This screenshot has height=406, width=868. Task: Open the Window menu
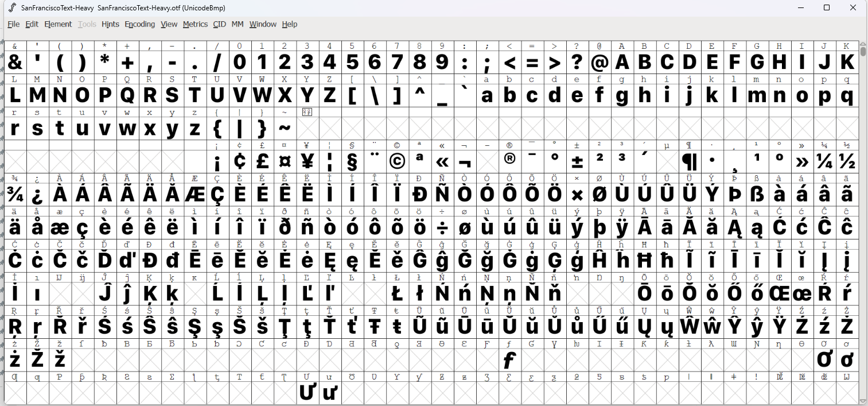point(263,24)
